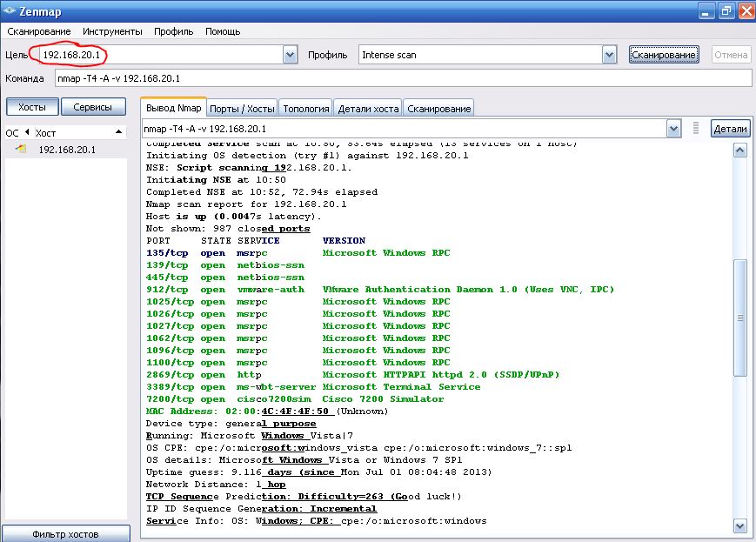Click into the Команда command field
The height and width of the screenshot is (542, 756).
[403, 78]
